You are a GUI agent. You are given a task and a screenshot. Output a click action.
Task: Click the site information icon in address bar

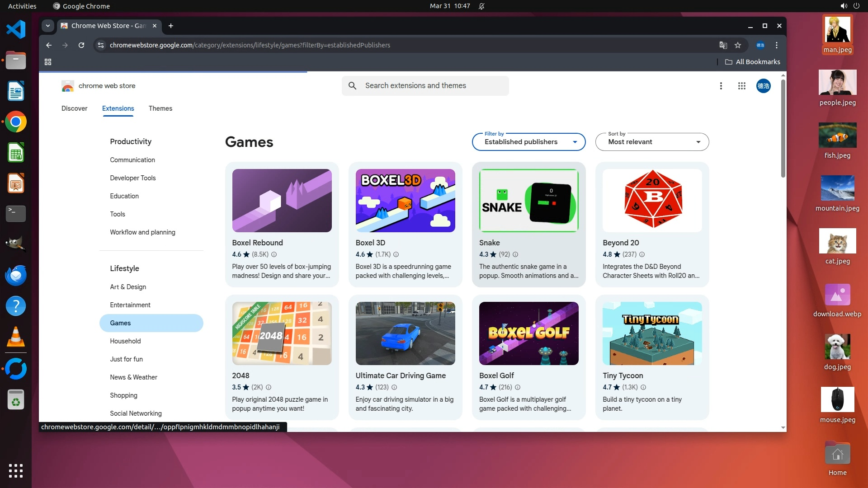click(101, 45)
